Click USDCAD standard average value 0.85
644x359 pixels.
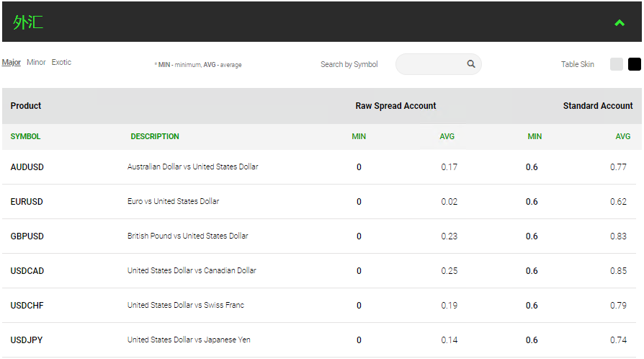tap(618, 270)
